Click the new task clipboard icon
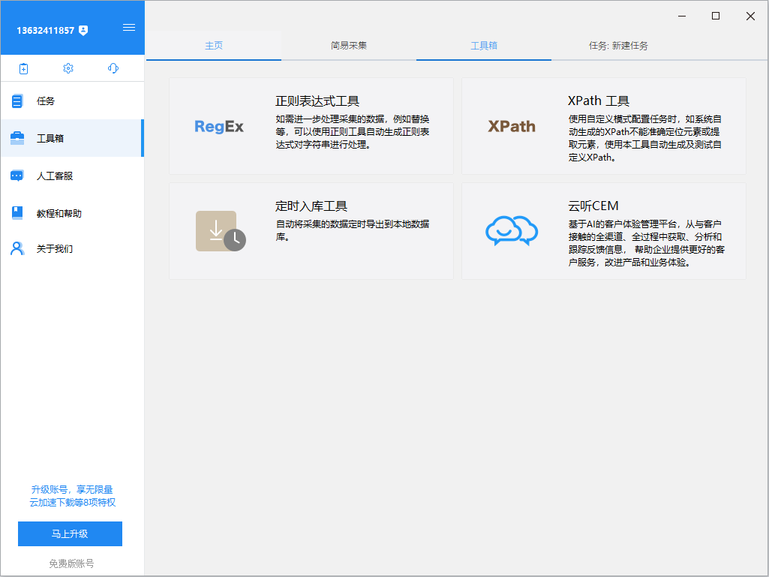The image size is (769, 577). click(24, 69)
